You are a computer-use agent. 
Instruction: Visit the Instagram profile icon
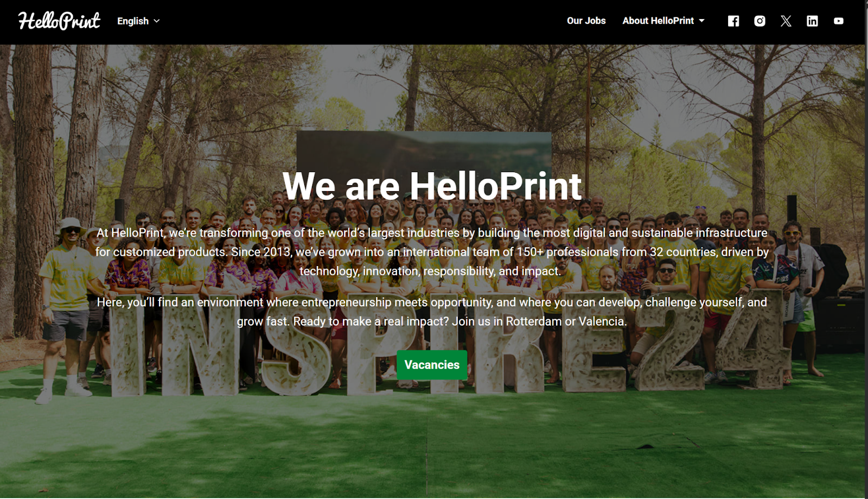pyautogui.click(x=759, y=21)
